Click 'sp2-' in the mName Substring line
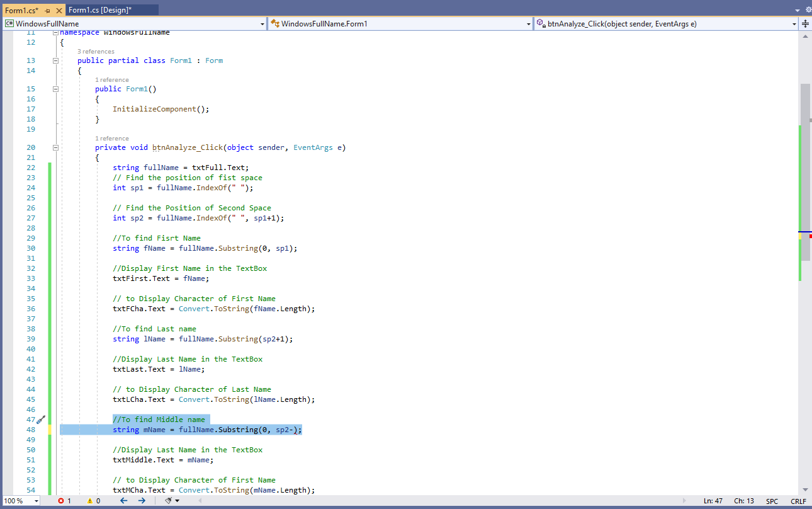 [285, 430]
